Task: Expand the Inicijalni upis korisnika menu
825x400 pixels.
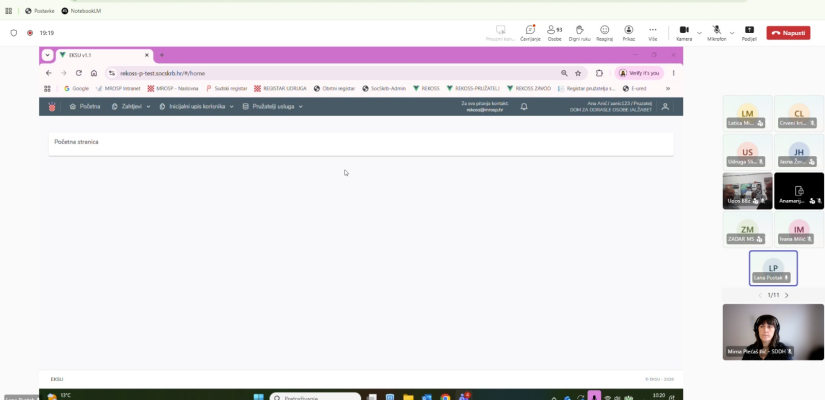Action: click(x=196, y=106)
